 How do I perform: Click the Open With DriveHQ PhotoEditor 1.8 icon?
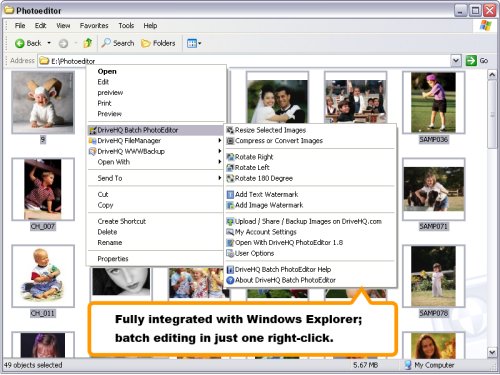click(230, 242)
